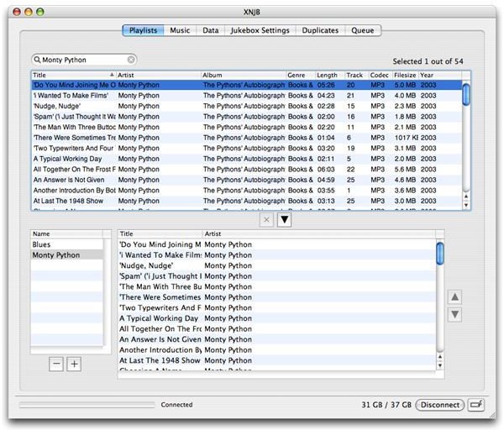Open the Queue tab
504x430 pixels.
(x=363, y=30)
